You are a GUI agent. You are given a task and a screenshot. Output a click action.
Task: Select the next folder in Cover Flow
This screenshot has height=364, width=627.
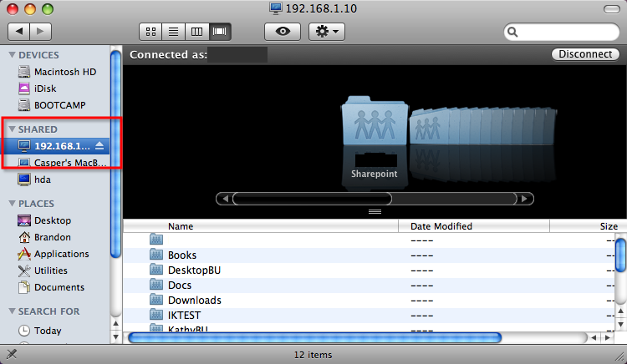click(428, 126)
